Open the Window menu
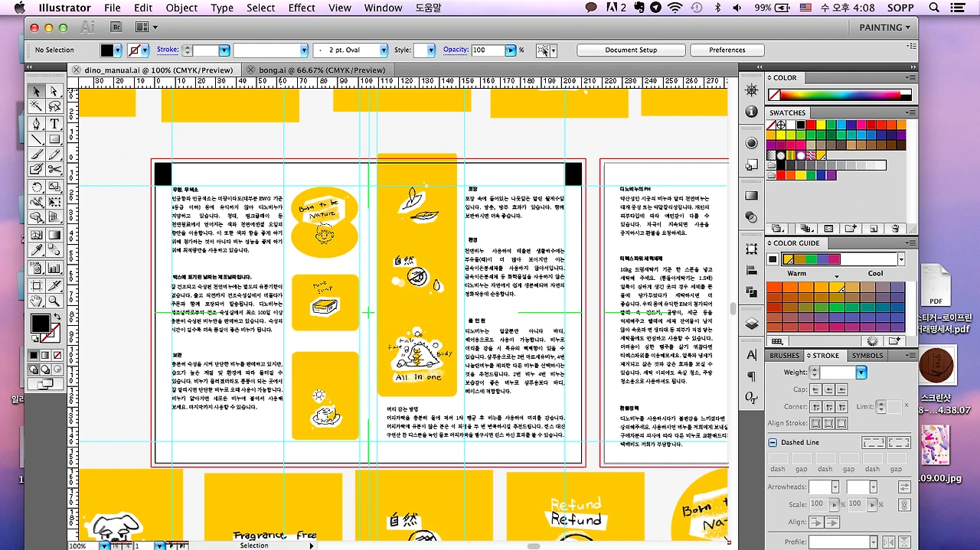Screen dimensions: 980x550 pyautogui.click(x=383, y=8)
